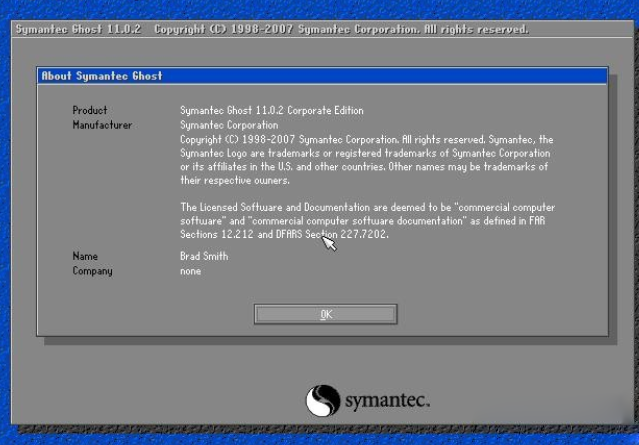Screen dimensions: 639x445
Task: Click the 'software" and "commercial computer' line
Action: point(362,221)
